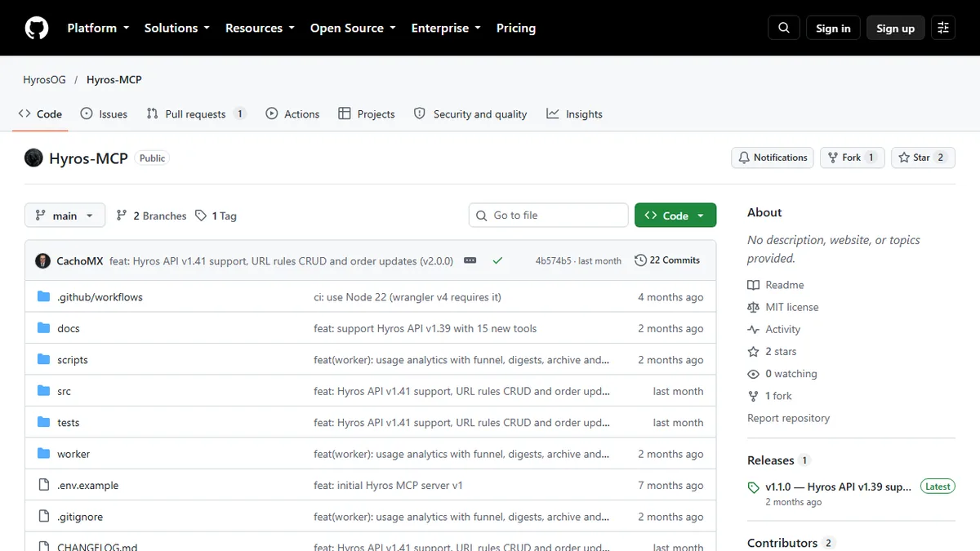Click the .env.example file icon
This screenshot has width=980, height=551.
pyautogui.click(x=44, y=485)
